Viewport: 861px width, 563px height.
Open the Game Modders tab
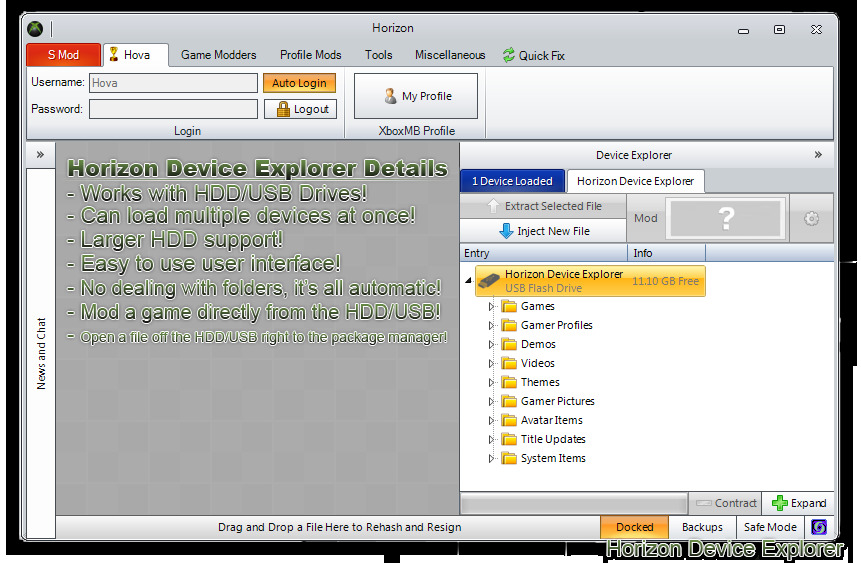point(218,55)
